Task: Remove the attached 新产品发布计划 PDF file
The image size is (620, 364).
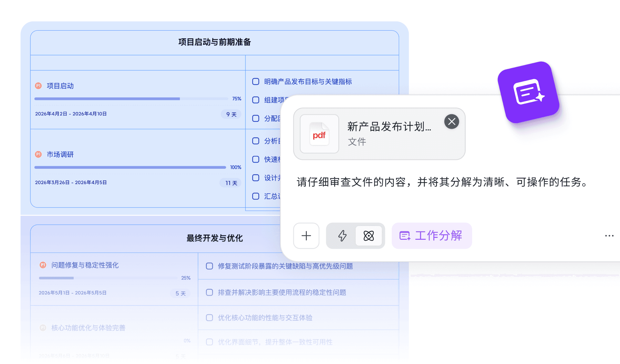Action: coord(451,122)
